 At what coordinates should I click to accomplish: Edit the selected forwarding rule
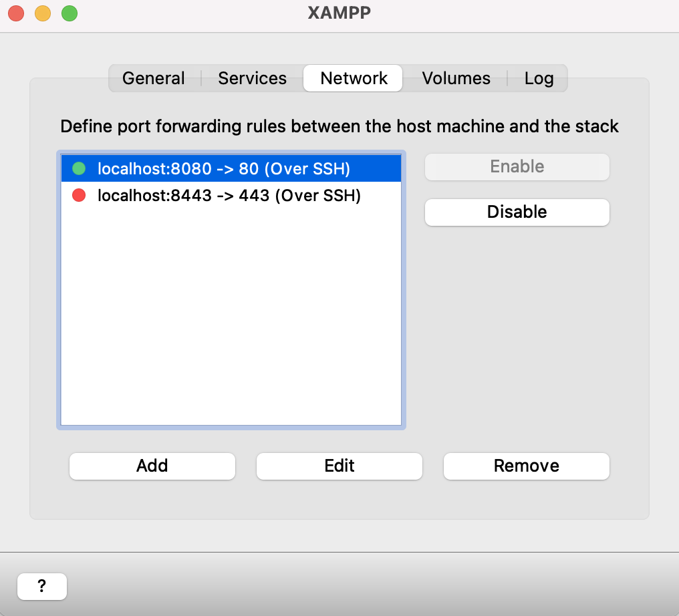coord(339,466)
